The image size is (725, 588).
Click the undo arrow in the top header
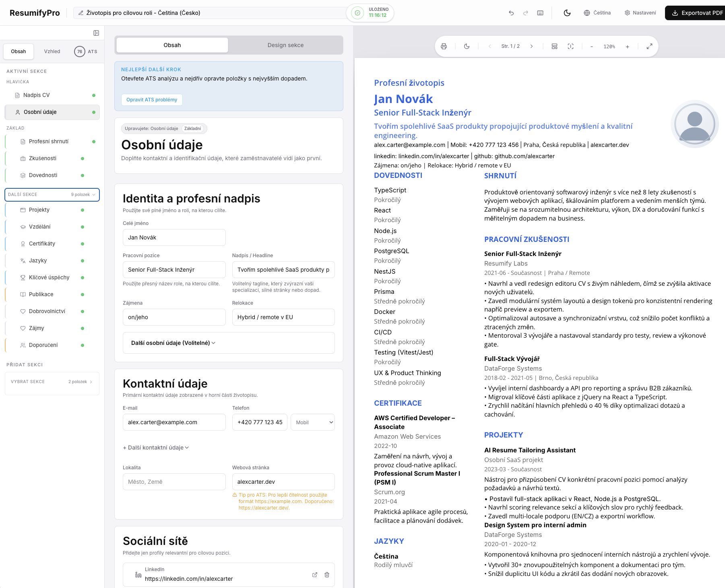511,13
